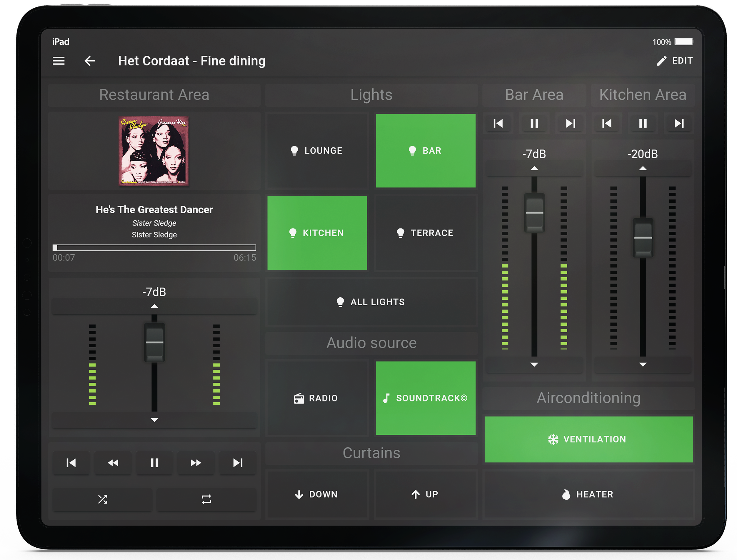Skip to next track in Bar Area
This screenshot has height=560, width=737.
click(570, 124)
